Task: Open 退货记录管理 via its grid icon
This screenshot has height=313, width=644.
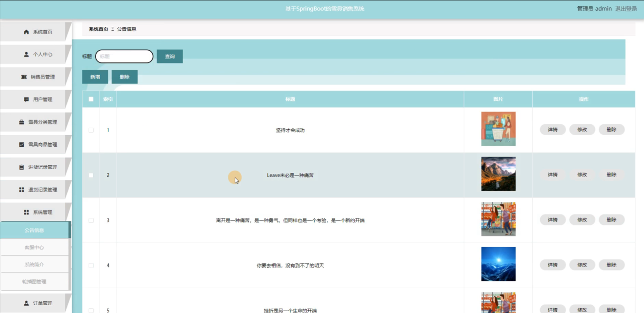Action: [21, 190]
